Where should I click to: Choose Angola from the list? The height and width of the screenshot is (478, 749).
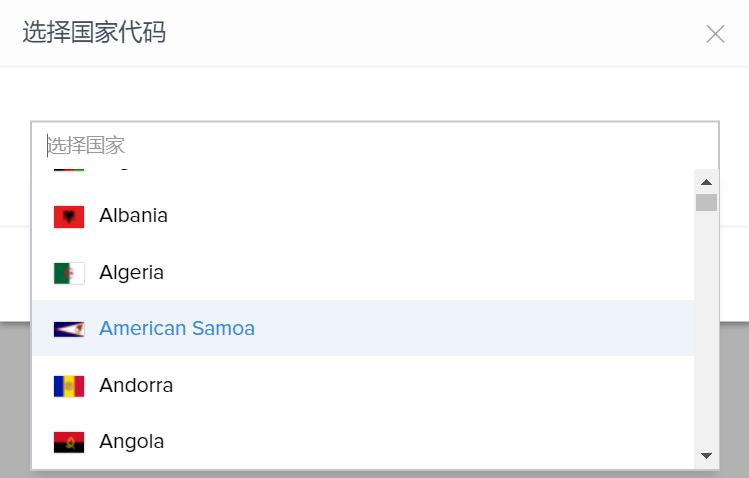[x=131, y=442]
